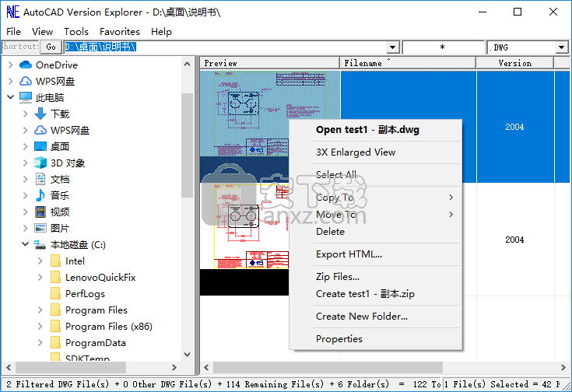Click the LenovoQuickFix folder icon
572x392 pixels.
coord(56,278)
